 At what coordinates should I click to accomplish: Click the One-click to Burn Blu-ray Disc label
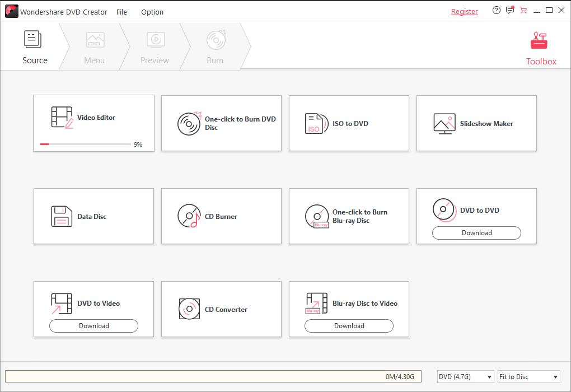coord(360,216)
